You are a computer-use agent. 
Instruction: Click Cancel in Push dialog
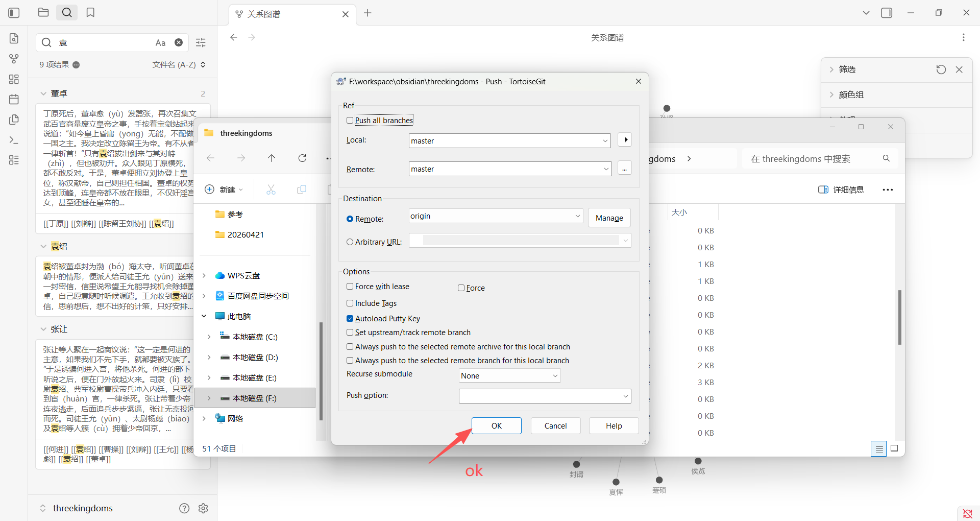tap(555, 426)
